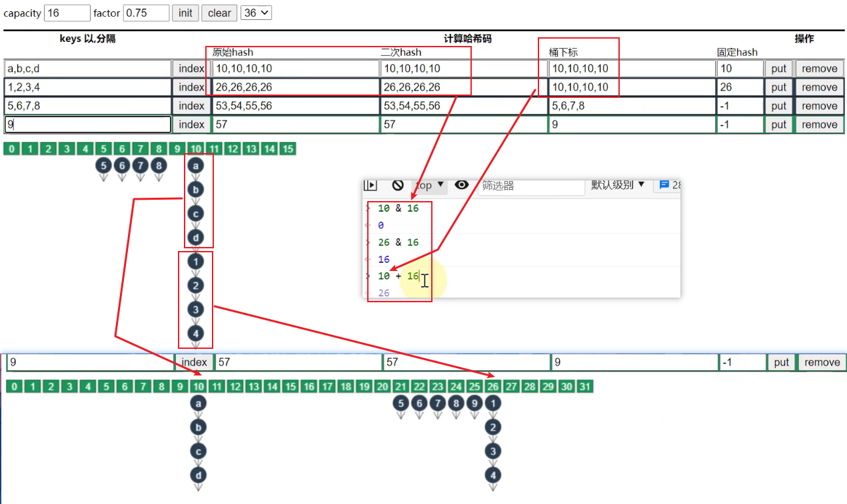The height and width of the screenshot is (504, 847).
Task: Click 固定hash field showing 26
Action: click(740, 87)
